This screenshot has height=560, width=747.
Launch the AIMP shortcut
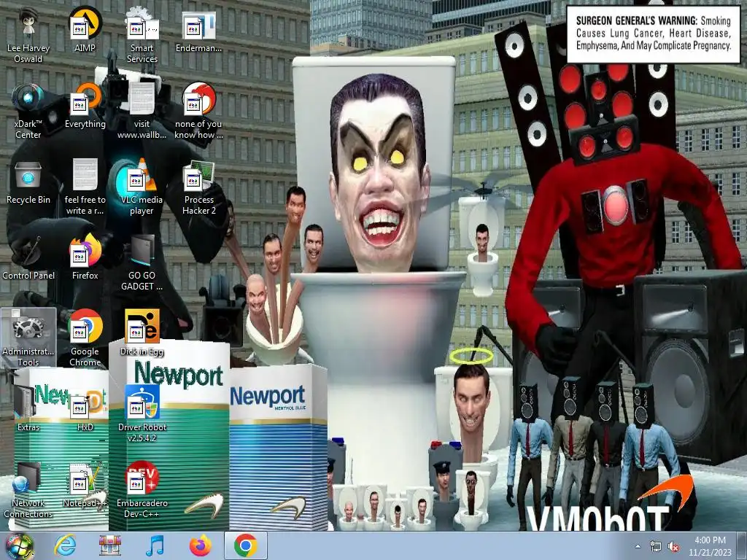click(x=85, y=31)
